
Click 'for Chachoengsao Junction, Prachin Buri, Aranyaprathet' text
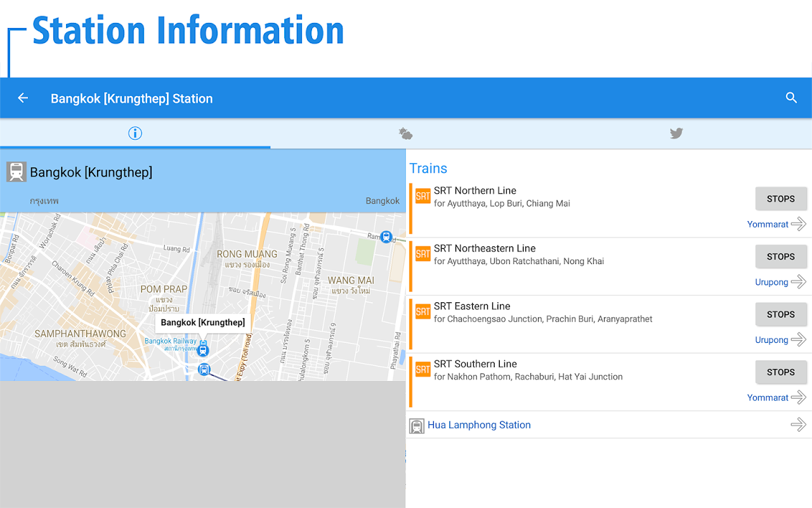pyautogui.click(x=543, y=319)
